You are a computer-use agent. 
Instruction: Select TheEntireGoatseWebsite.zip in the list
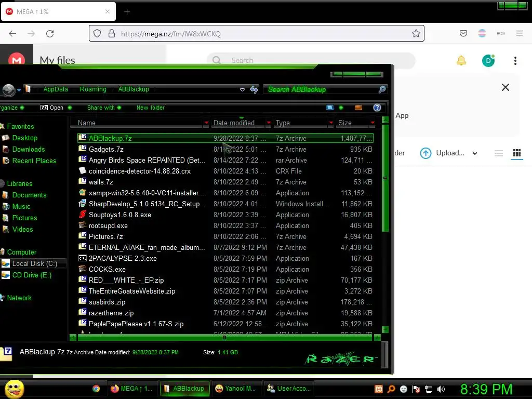click(131, 291)
